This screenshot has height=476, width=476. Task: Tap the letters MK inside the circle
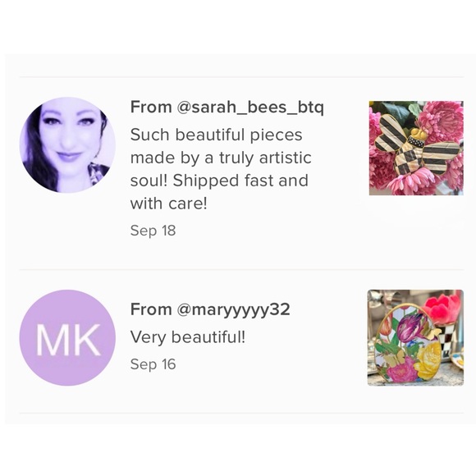tap(68, 340)
